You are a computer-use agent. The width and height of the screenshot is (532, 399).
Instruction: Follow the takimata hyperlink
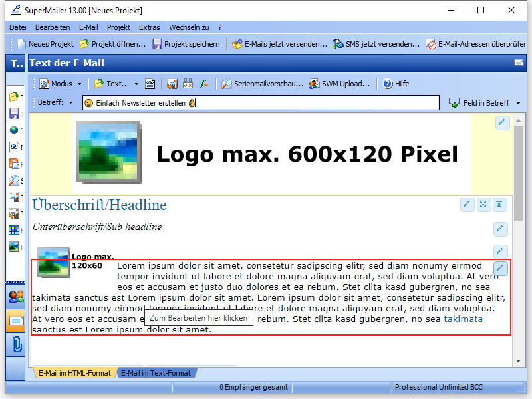coord(463,319)
